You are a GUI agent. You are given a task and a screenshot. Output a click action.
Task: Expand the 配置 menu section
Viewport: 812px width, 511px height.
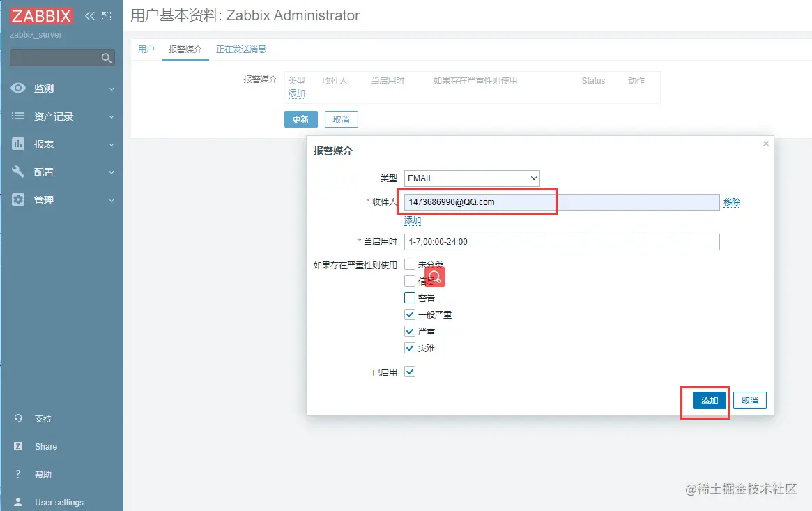pos(61,172)
